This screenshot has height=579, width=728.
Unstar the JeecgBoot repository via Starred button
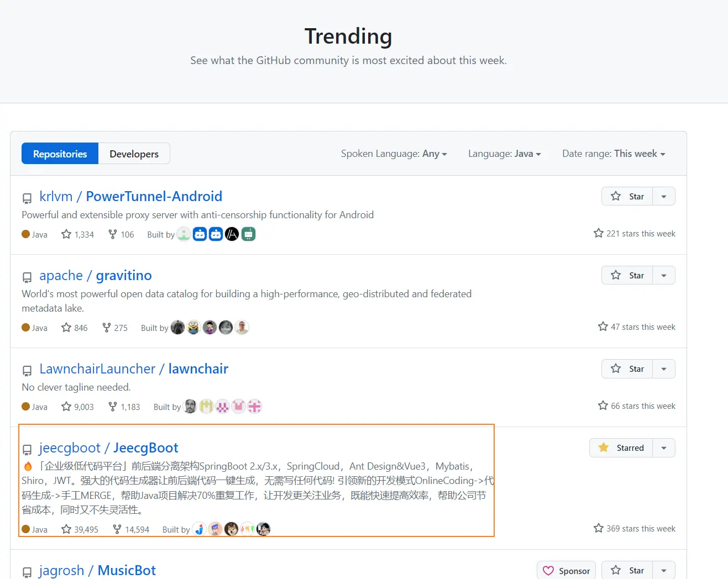coord(621,448)
